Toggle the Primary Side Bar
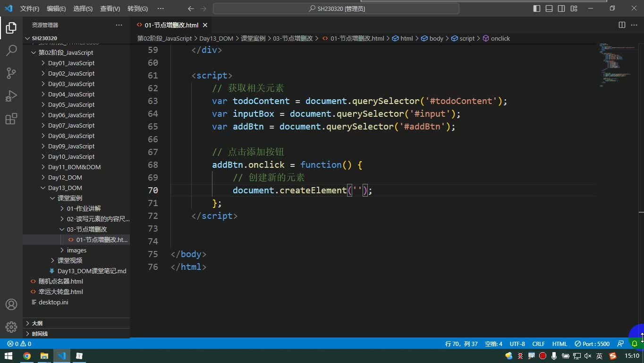Image resolution: width=644 pixels, height=363 pixels. coord(537,9)
